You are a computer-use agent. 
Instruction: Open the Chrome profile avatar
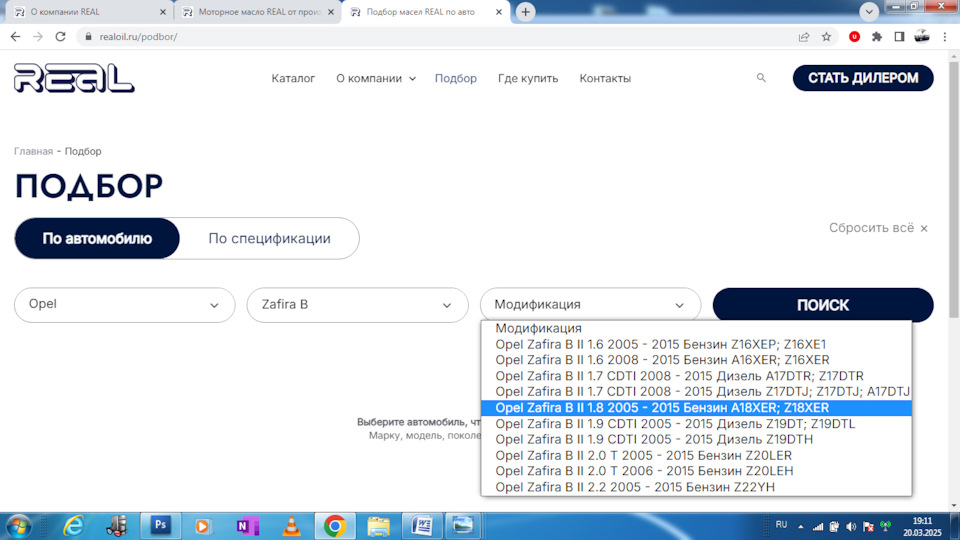coord(922,37)
